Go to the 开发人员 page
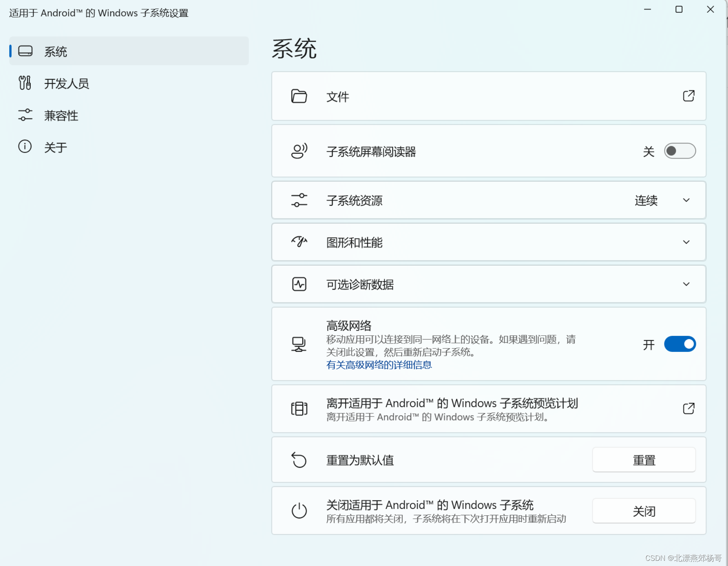Image resolution: width=728 pixels, height=566 pixels. [x=129, y=83]
